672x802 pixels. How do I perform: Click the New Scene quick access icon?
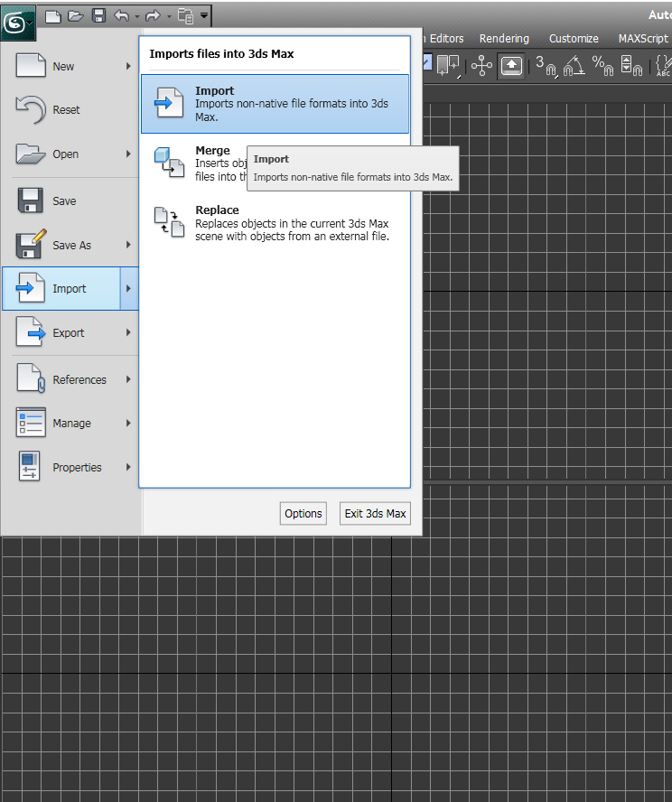(52, 16)
